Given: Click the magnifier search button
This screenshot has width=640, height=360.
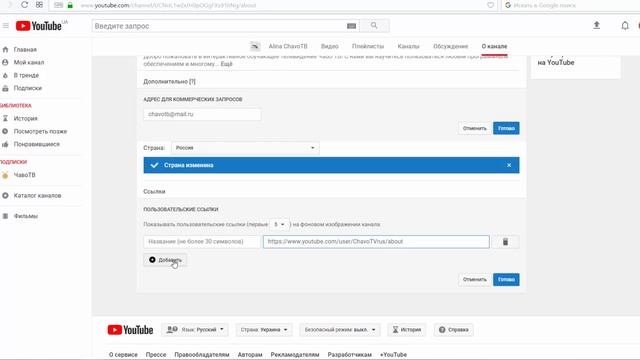Looking at the screenshot, I should pos(374,26).
